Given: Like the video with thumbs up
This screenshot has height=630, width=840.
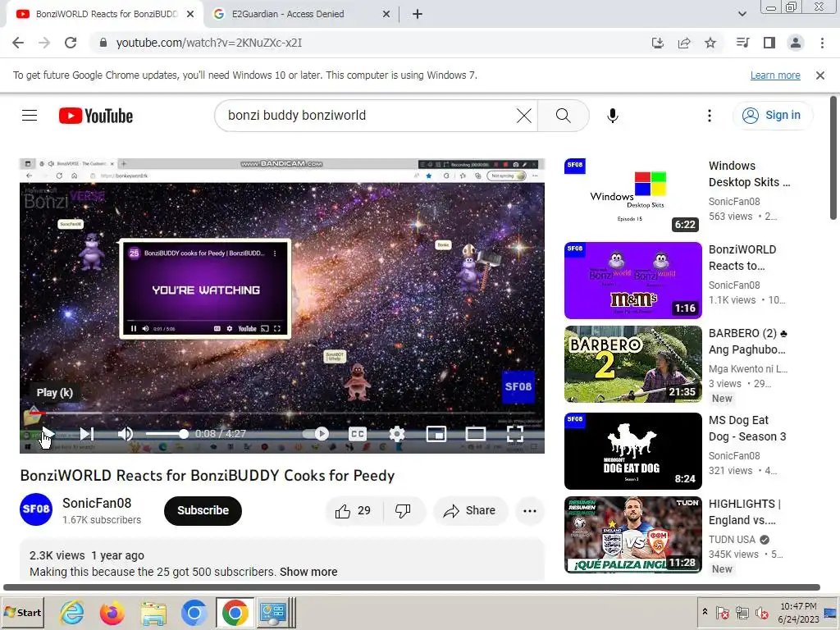Looking at the screenshot, I should pyautogui.click(x=353, y=511).
